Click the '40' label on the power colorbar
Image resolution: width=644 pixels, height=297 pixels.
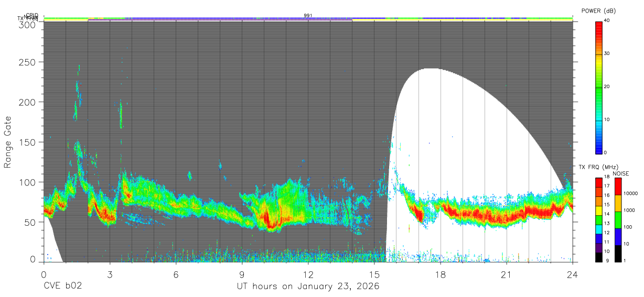[607, 20]
